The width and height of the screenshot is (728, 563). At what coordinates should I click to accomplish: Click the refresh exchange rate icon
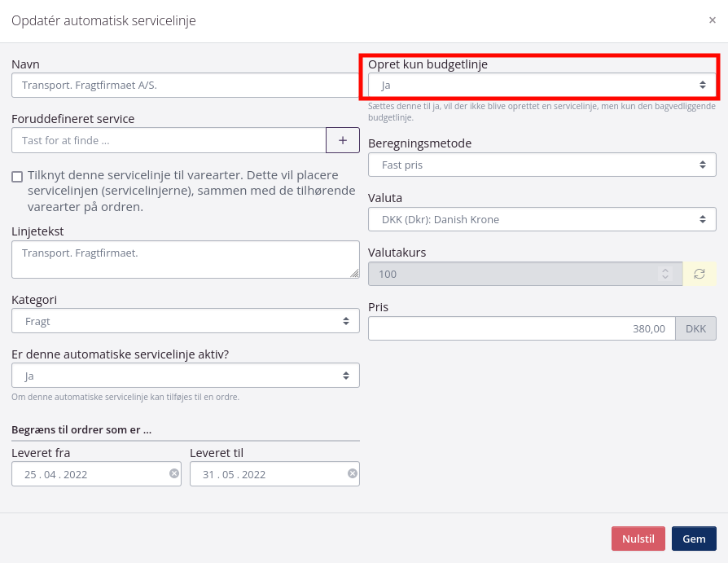point(699,274)
